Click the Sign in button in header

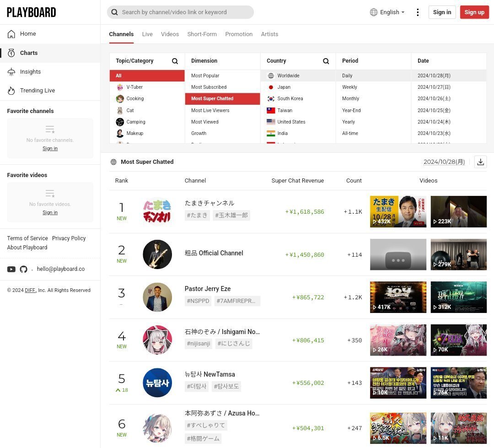coord(442,12)
